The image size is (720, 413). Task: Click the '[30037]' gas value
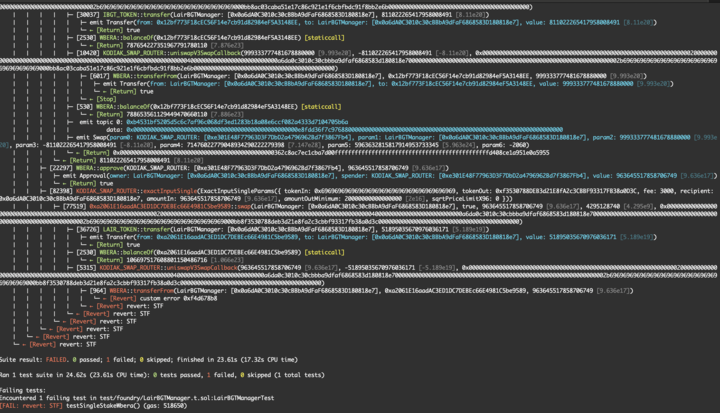88,15
